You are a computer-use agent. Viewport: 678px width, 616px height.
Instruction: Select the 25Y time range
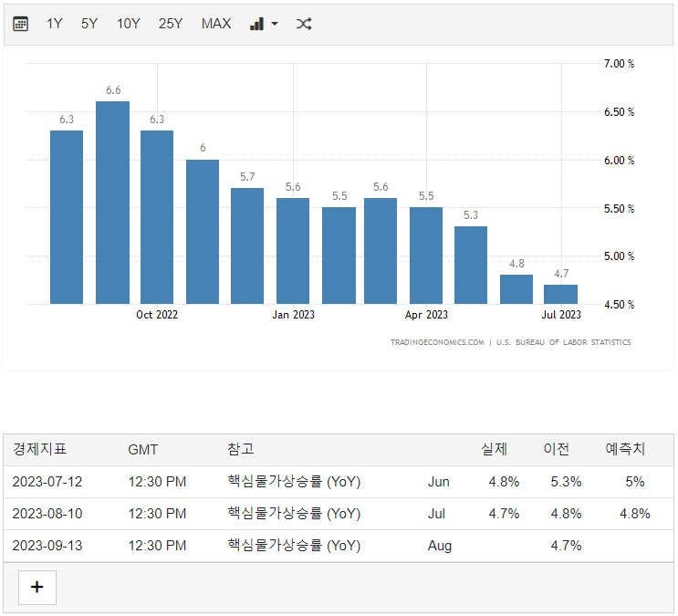coord(171,24)
